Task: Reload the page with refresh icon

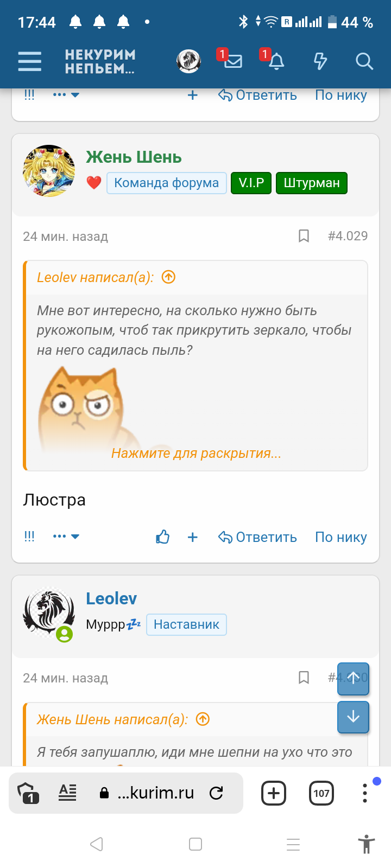Action: click(x=216, y=793)
